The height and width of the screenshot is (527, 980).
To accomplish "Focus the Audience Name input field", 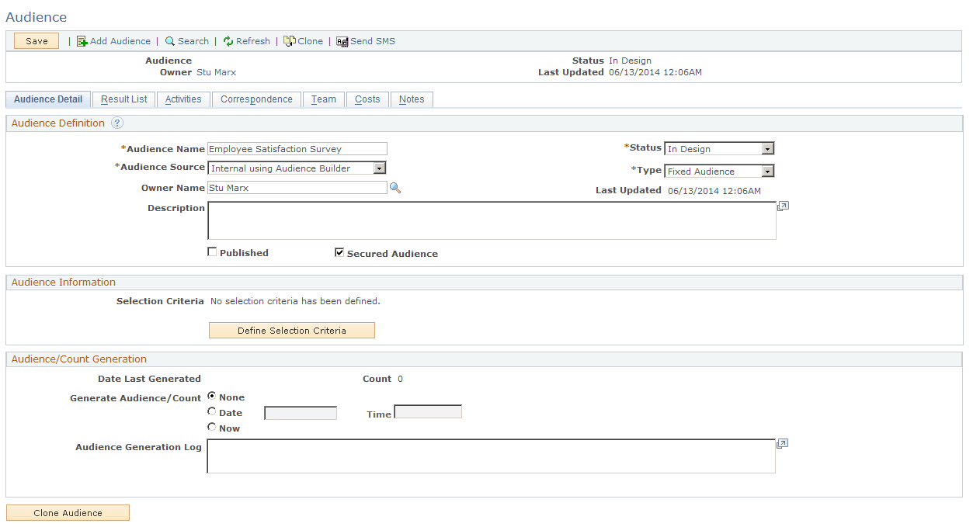I will 297,149.
